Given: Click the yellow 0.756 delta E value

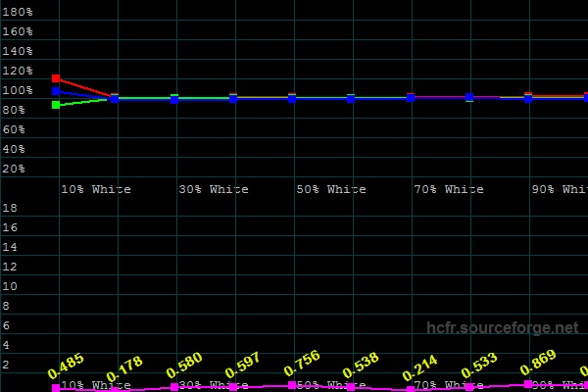Looking at the screenshot, I should 302,364.
